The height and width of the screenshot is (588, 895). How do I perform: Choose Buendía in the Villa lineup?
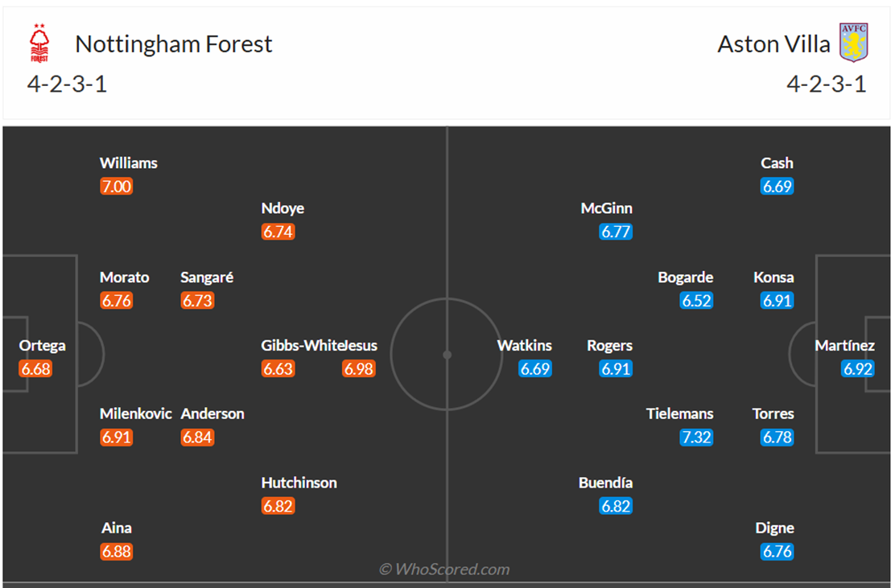[605, 483]
